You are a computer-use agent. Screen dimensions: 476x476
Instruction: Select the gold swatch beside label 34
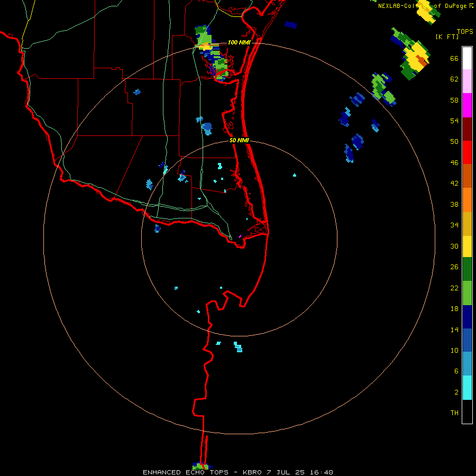467,224
